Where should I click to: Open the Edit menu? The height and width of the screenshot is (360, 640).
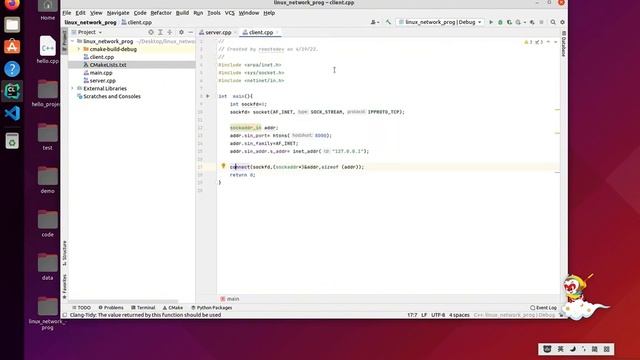[x=80, y=13]
